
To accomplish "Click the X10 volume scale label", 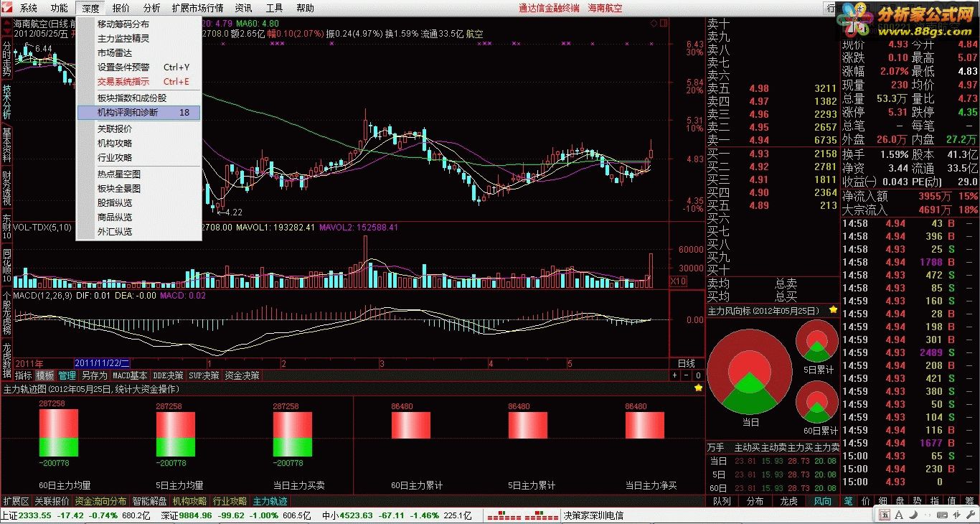I will click(677, 281).
